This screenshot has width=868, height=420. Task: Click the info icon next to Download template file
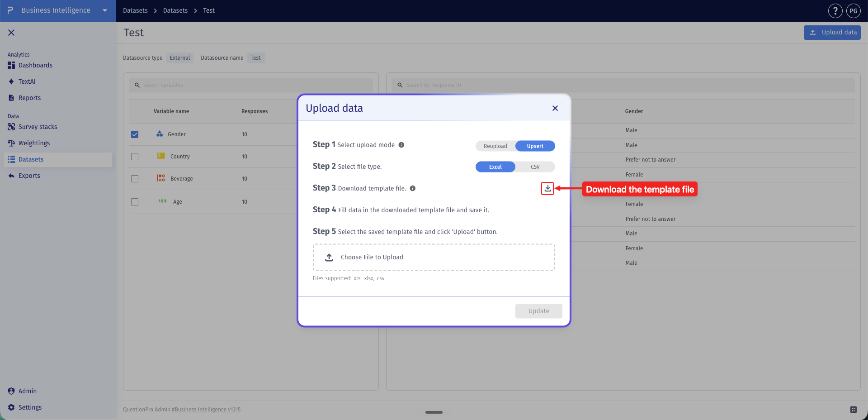click(x=413, y=188)
